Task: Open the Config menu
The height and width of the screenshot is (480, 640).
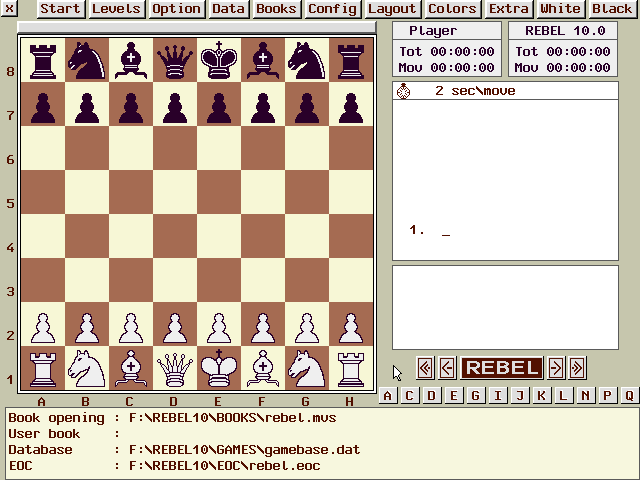Action: click(333, 9)
